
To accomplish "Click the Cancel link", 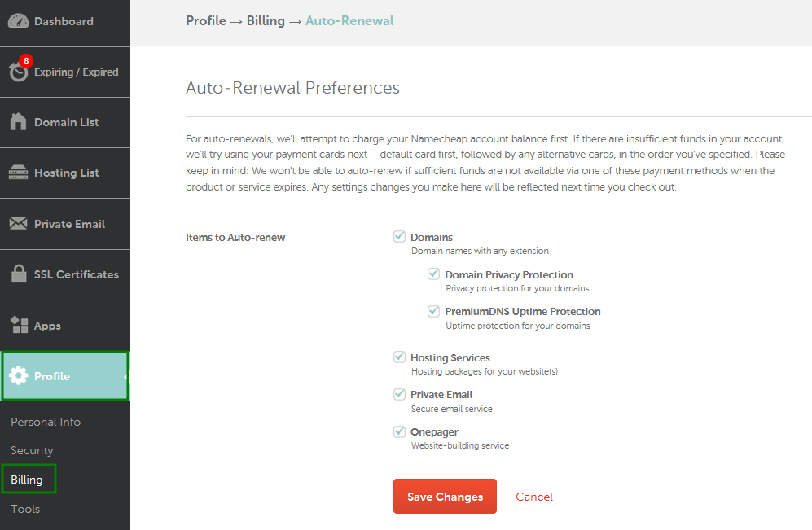I will tap(534, 497).
